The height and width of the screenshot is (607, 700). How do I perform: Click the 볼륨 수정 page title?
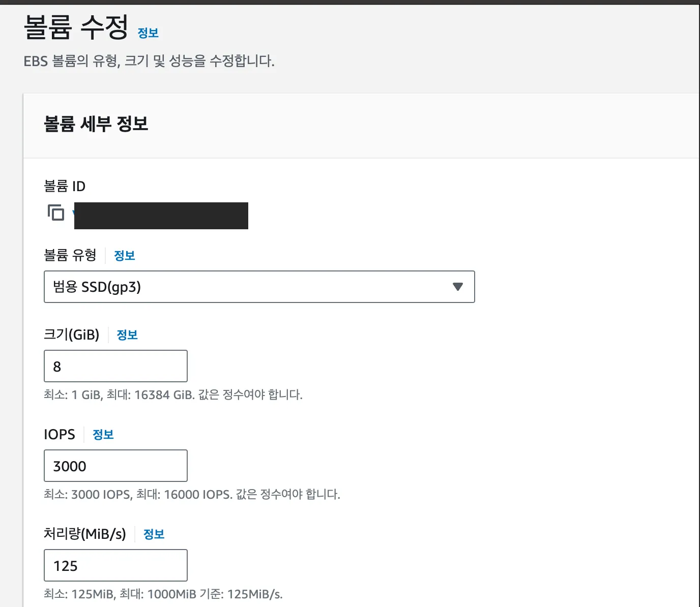pyautogui.click(x=76, y=27)
